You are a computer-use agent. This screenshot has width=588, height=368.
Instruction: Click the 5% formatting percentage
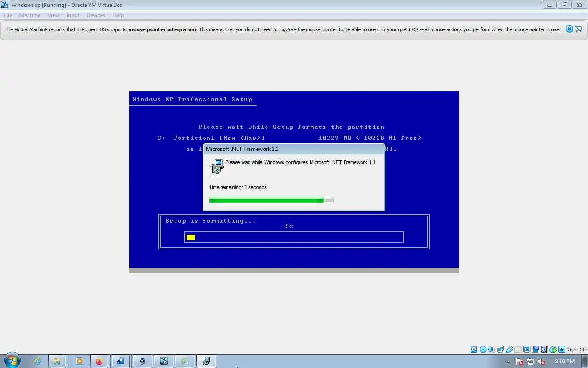click(289, 226)
